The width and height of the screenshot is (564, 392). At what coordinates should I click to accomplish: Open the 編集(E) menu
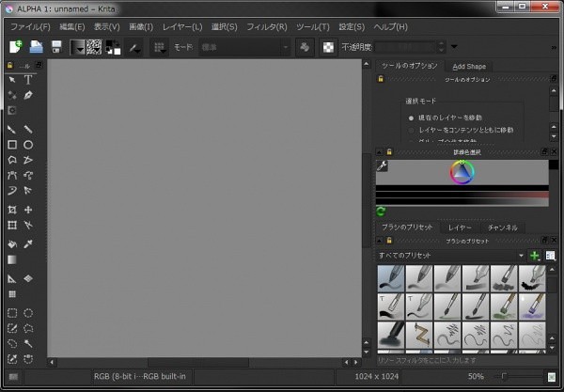pyautogui.click(x=72, y=27)
